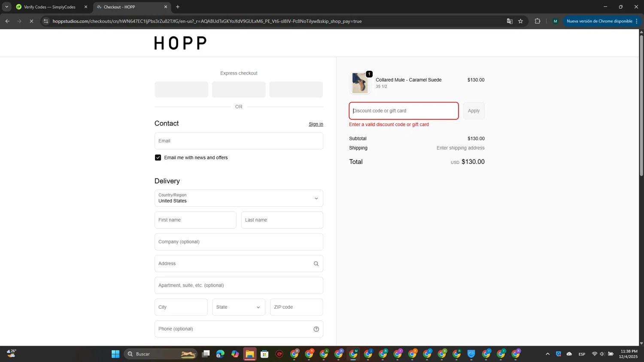Click the address search magnifier icon
The width and height of the screenshot is (644, 362).
pyautogui.click(x=316, y=264)
